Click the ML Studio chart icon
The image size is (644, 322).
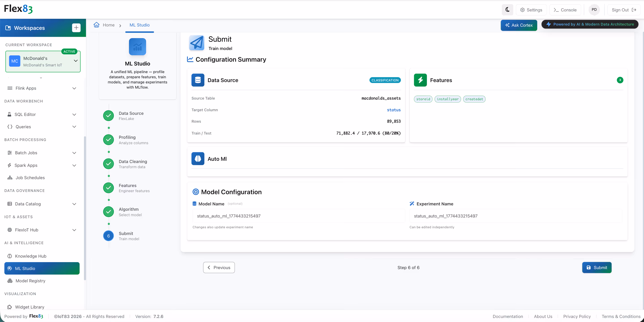pyautogui.click(x=137, y=47)
